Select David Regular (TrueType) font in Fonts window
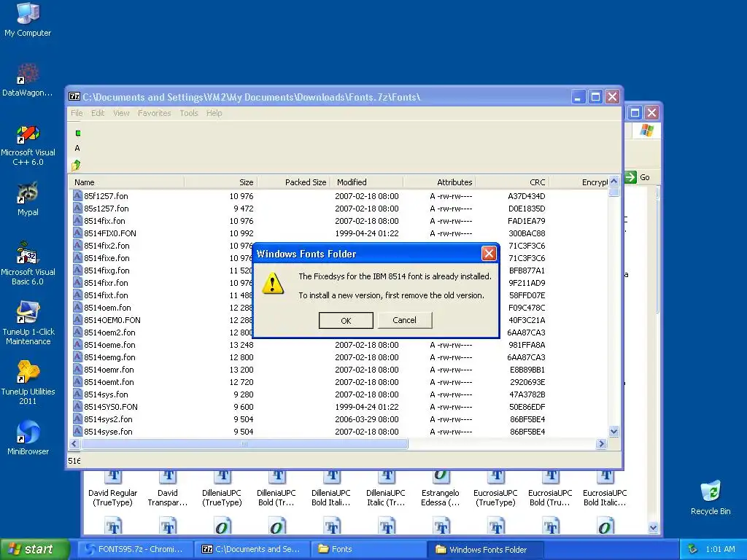This screenshot has height=560, width=747. click(x=112, y=489)
